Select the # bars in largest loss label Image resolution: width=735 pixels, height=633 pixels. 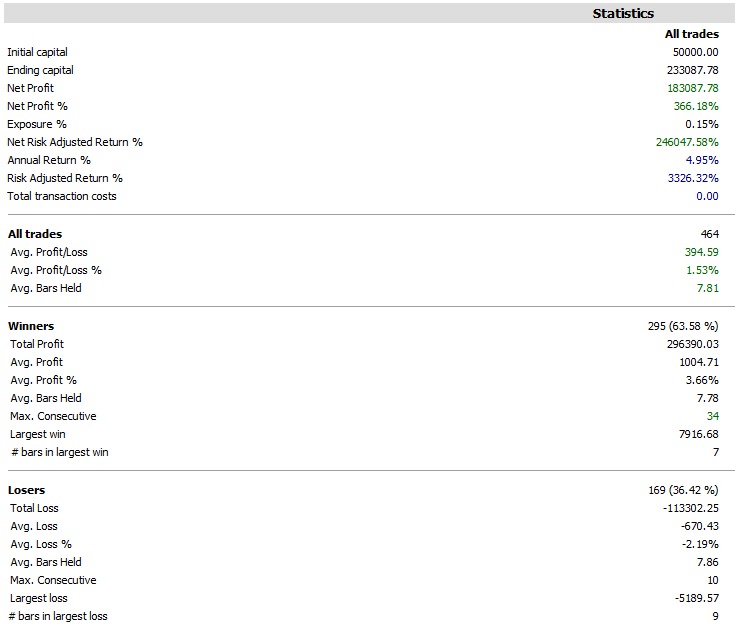tap(58, 616)
